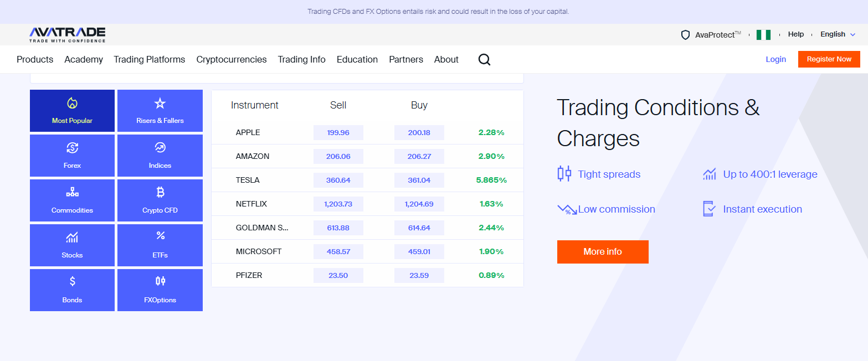Screen dimensions: 868x361
Task: Click the Most Popular flame icon
Action: click(x=72, y=104)
